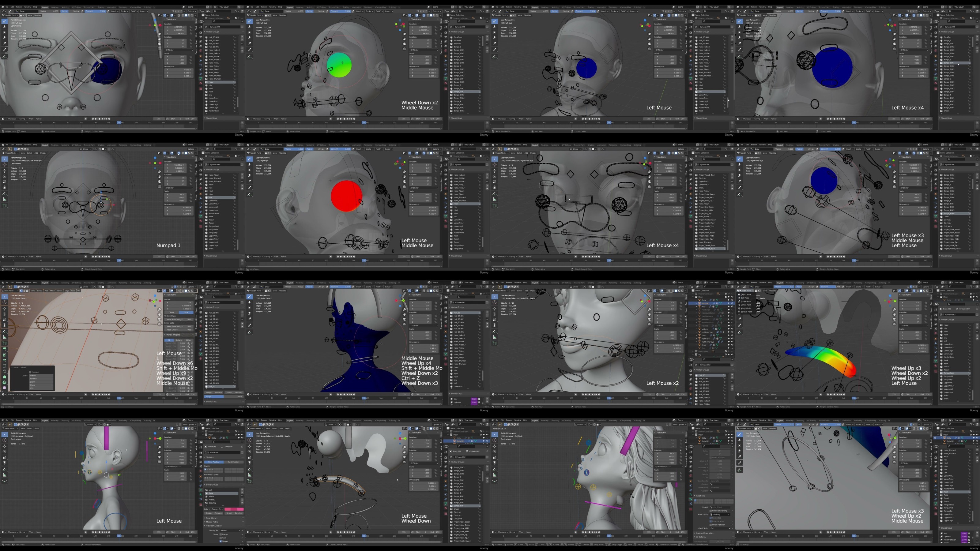Image resolution: width=980 pixels, height=551 pixels.
Task: Select Annotate tool in Front Orthographic weight-paint frame
Action: (x=5, y=57)
